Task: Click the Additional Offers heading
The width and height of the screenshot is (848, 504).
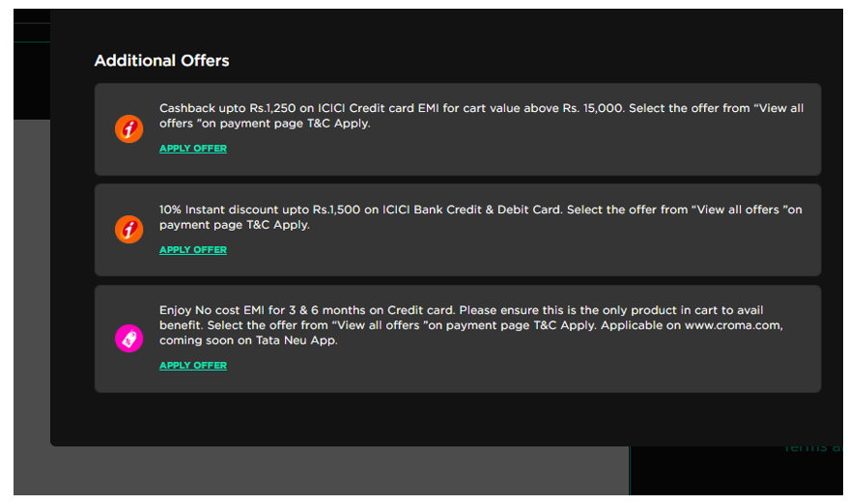Action: coord(161,61)
